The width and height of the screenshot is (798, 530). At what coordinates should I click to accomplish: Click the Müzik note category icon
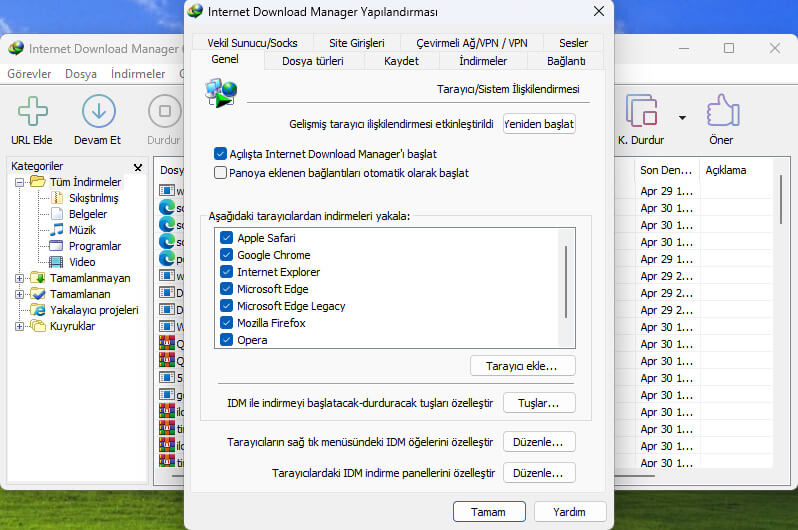(57, 230)
